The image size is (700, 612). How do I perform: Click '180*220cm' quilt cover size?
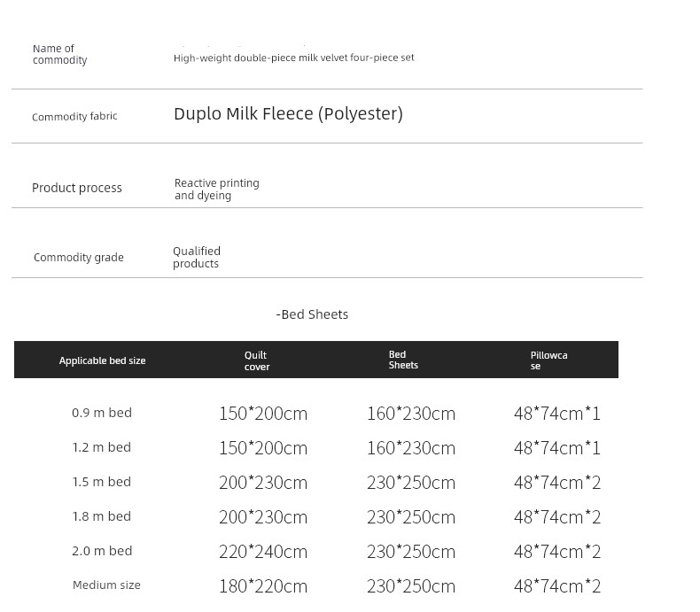pyautogui.click(x=263, y=586)
